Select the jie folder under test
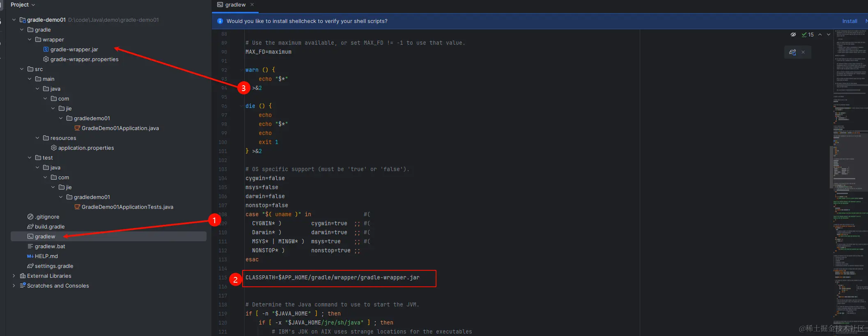The height and width of the screenshot is (336, 868). point(69,187)
